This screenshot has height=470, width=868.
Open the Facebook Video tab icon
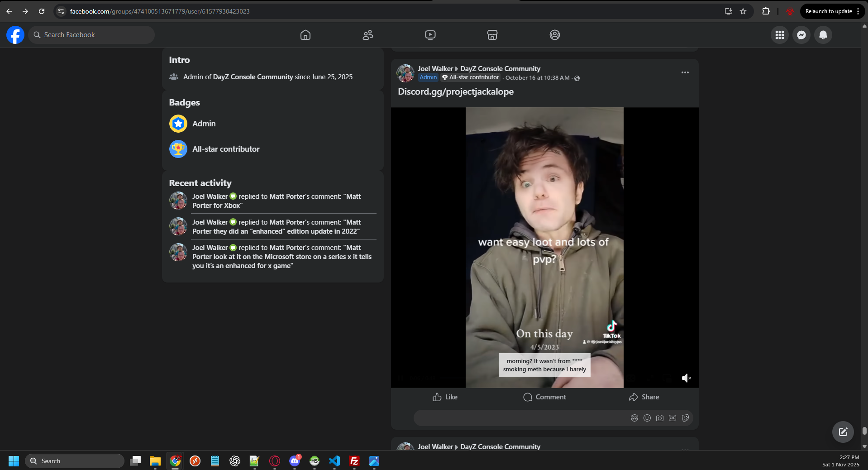click(430, 35)
